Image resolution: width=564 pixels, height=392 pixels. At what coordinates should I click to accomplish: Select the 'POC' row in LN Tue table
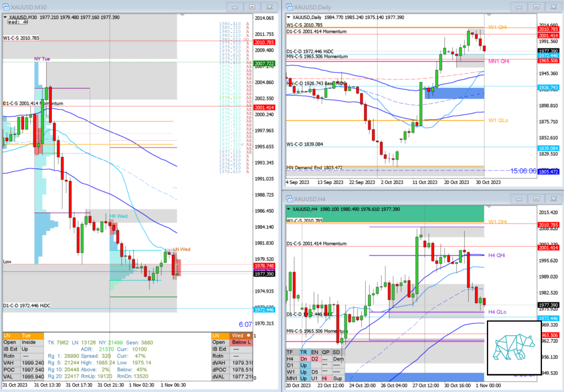coord(23,370)
